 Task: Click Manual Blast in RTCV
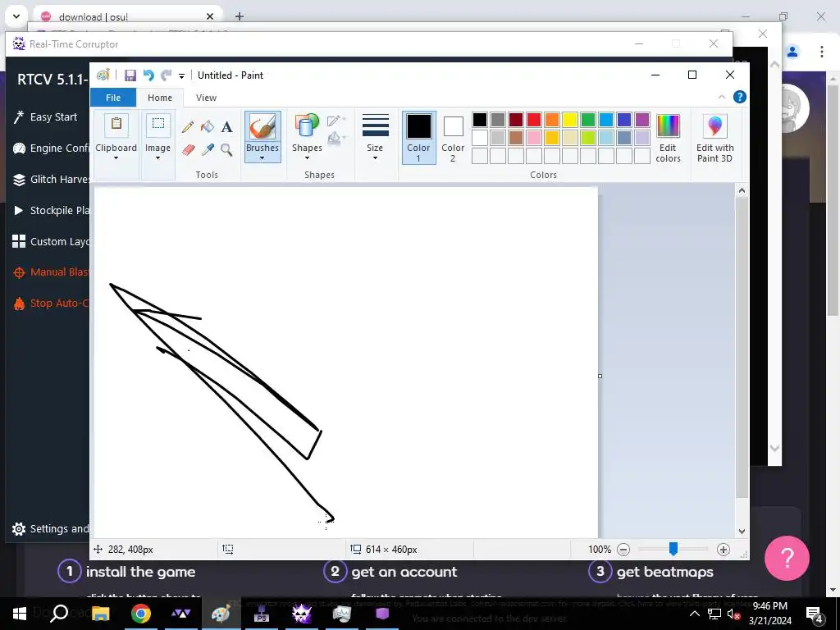tap(50, 272)
